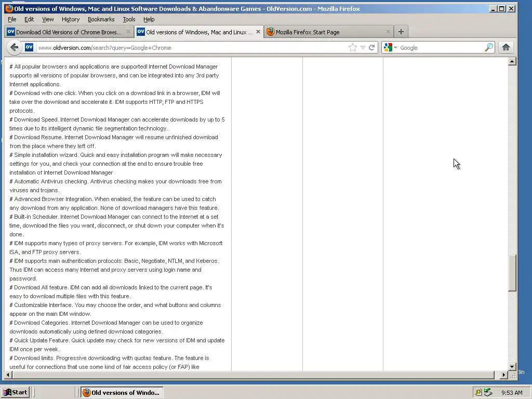Click the text "# Advanced Browser Integration" line
Screen dimensions: 532x399
[113, 199]
